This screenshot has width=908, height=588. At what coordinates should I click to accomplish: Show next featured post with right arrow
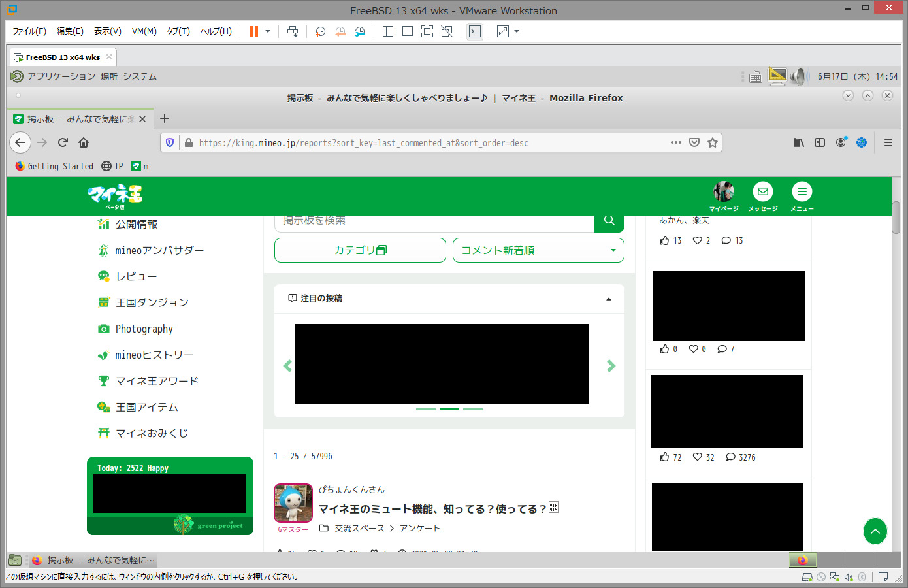(x=611, y=366)
